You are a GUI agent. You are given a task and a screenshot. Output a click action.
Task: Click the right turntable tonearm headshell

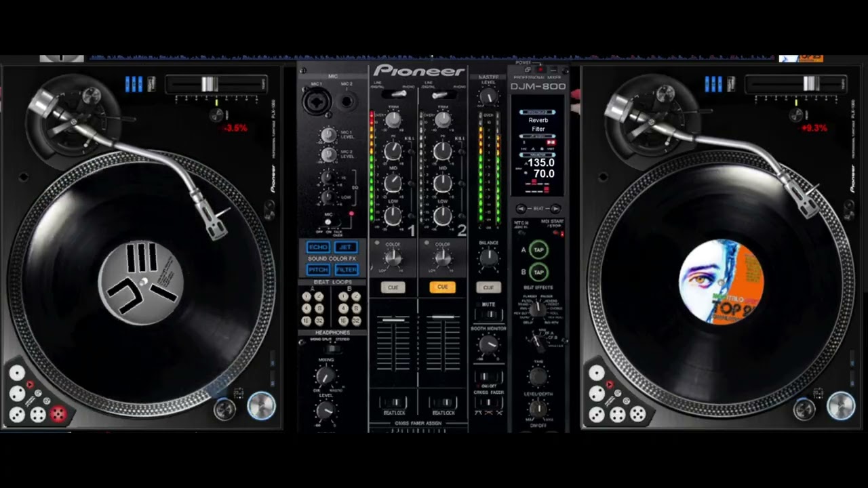[804, 199]
